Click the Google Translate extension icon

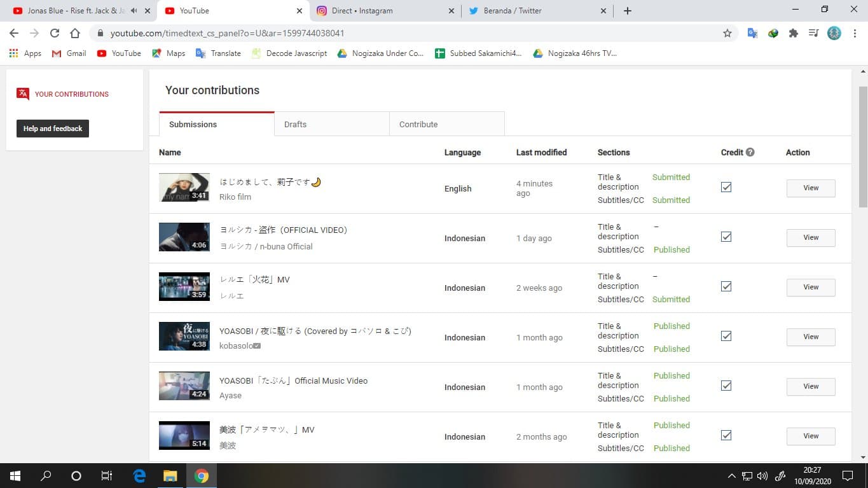point(752,33)
